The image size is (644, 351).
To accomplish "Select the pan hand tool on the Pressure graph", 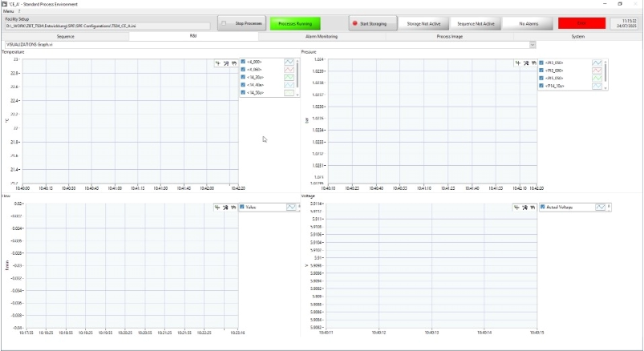I will pos(533,63).
